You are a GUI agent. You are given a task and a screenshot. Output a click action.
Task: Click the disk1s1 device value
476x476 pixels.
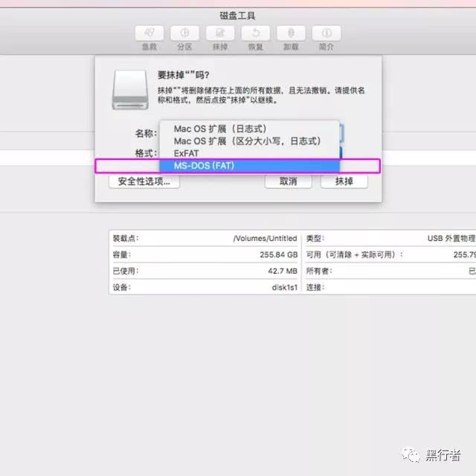(x=284, y=287)
